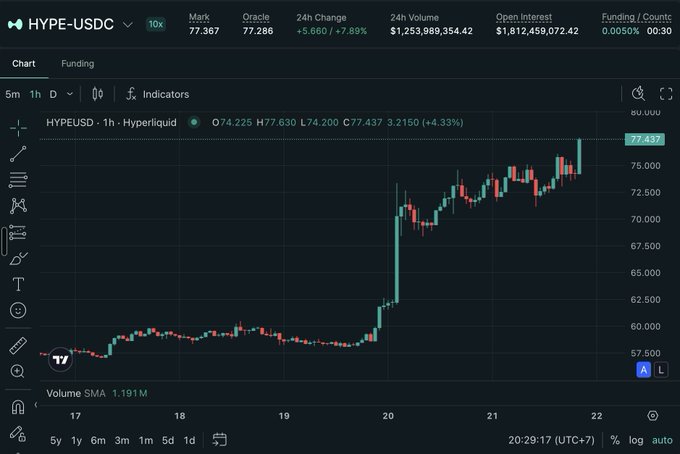Click the TradingView logo badge
Image resolution: width=680 pixels, height=454 pixels.
(x=60, y=359)
